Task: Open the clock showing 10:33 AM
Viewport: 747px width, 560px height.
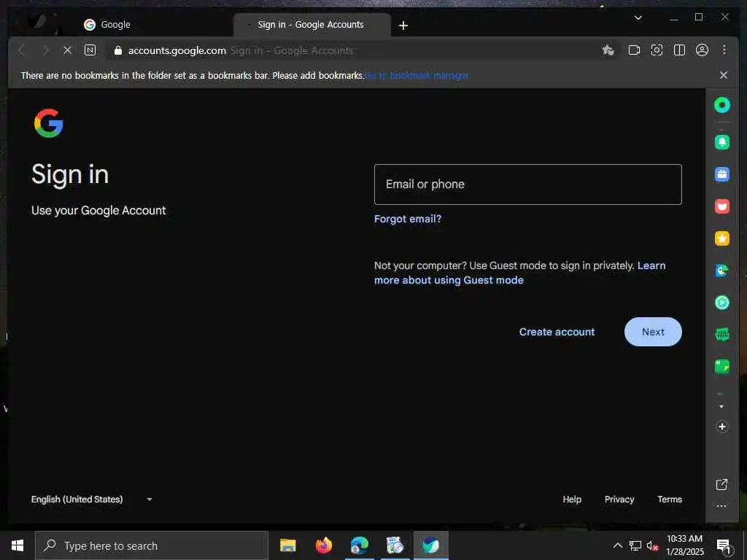Action: [684, 545]
